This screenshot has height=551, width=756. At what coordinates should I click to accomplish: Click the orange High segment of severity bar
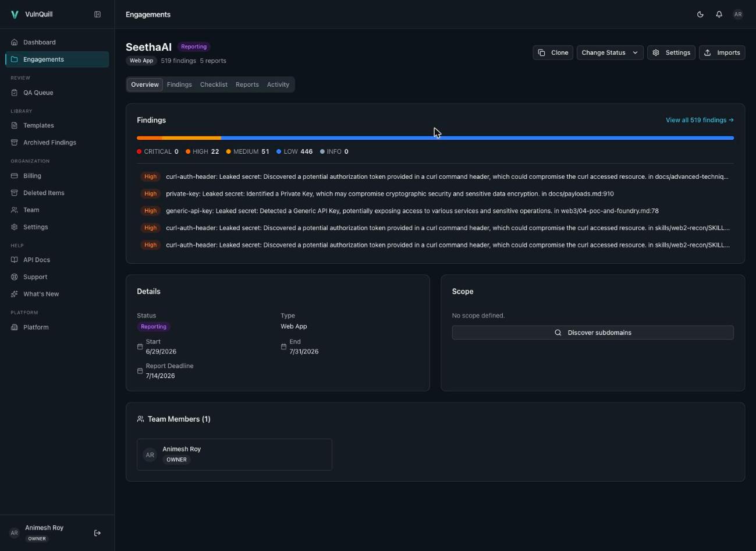(x=150, y=138)
